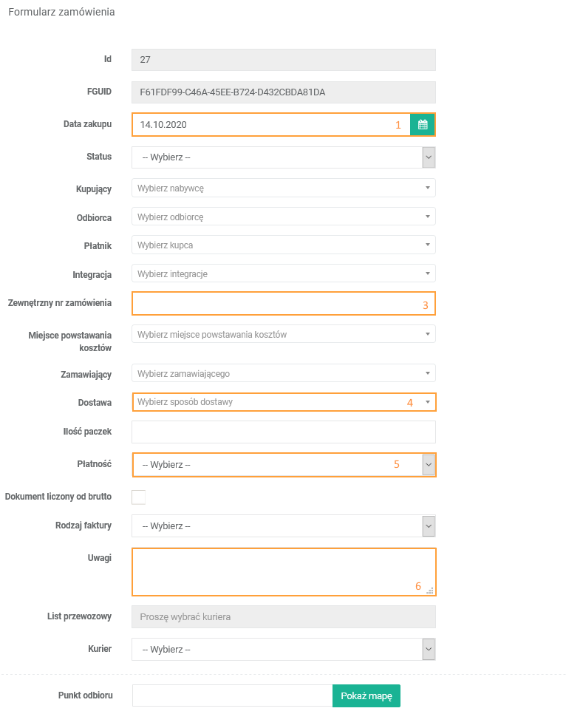
Task: Open the Kupujący buyer selector
Action: [283, 188]
